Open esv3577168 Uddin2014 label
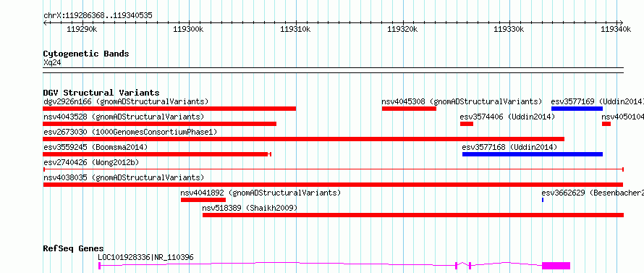 pos(509,147)
